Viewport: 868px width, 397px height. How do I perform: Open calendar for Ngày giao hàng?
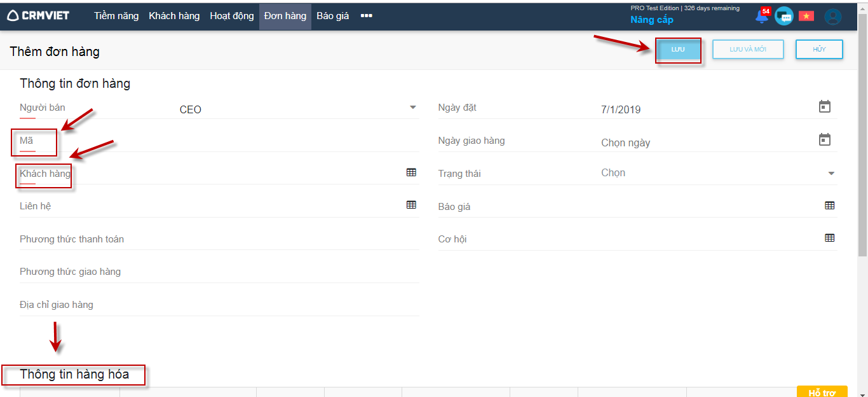coord(824,140)
